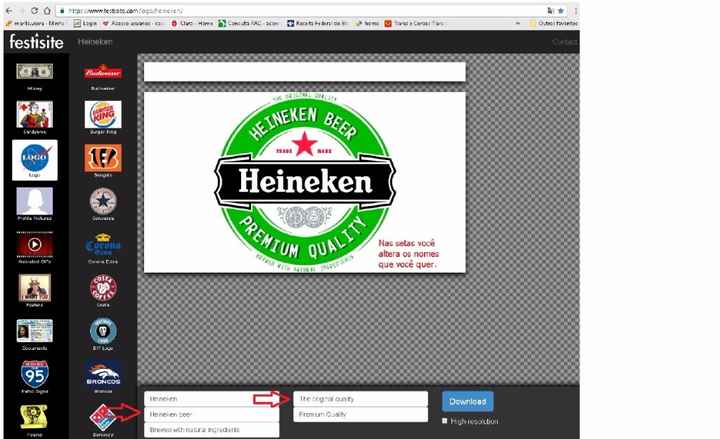Click the Heineken header link next to festisite
Screen dimensions: 720x439
(x=95, y=42)
